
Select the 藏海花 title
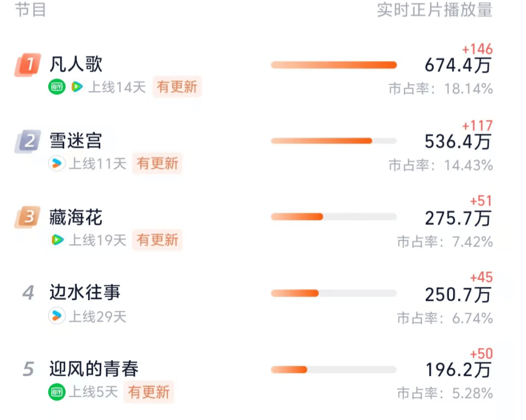[x=76, y=218]
